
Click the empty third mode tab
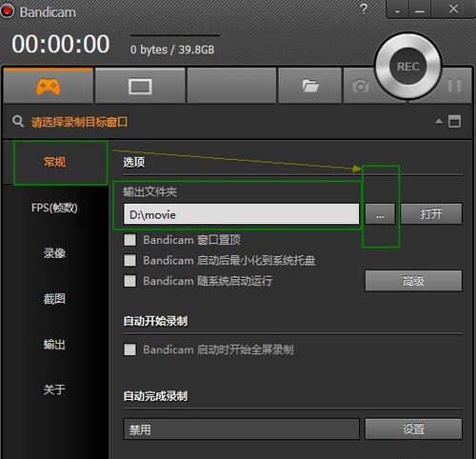[x=231, y=86]
